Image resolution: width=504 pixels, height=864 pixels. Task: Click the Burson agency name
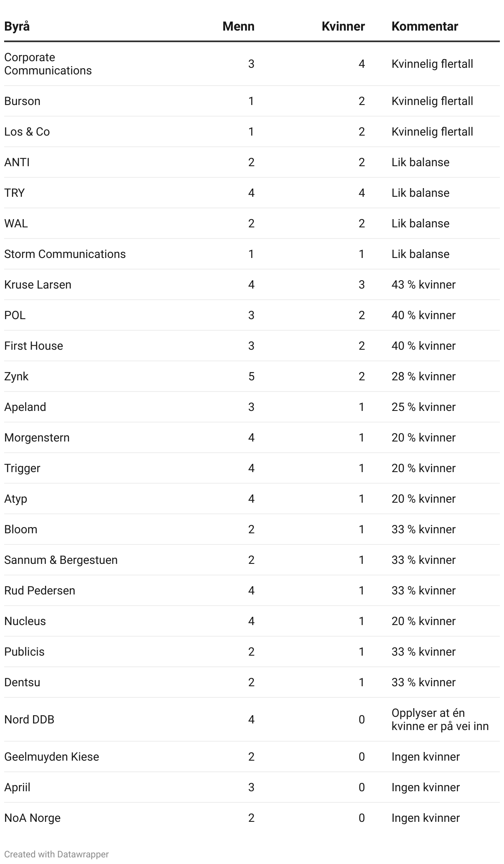22,101
